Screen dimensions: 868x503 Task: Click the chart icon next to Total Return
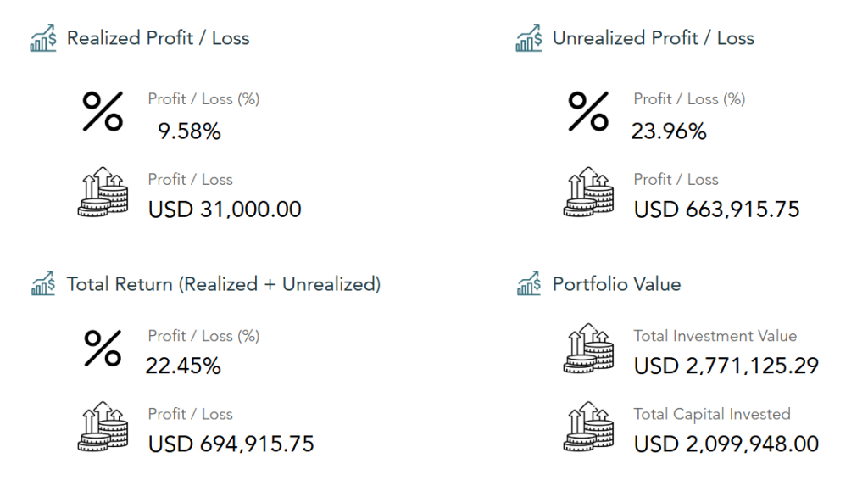pos(43,283)
